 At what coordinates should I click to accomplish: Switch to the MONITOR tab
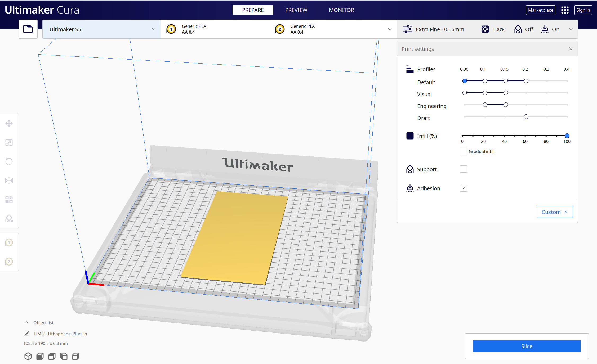click(x=341, y=10)
